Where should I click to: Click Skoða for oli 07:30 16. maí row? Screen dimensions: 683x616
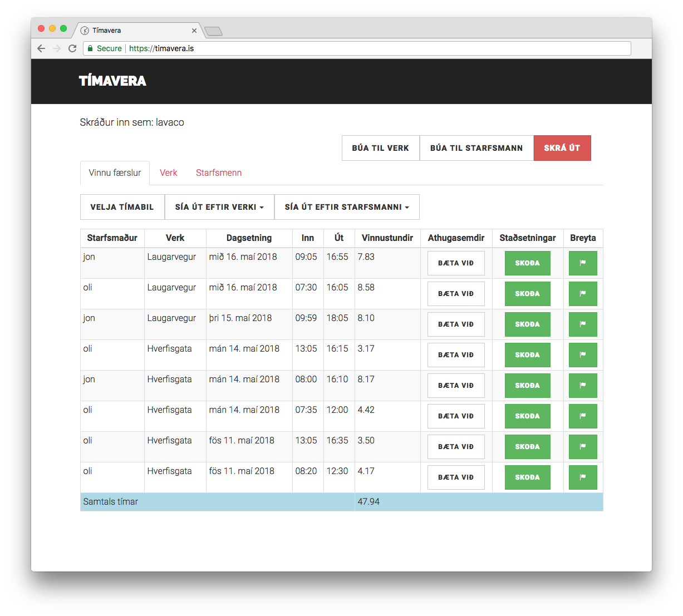[x=528, y=294]
